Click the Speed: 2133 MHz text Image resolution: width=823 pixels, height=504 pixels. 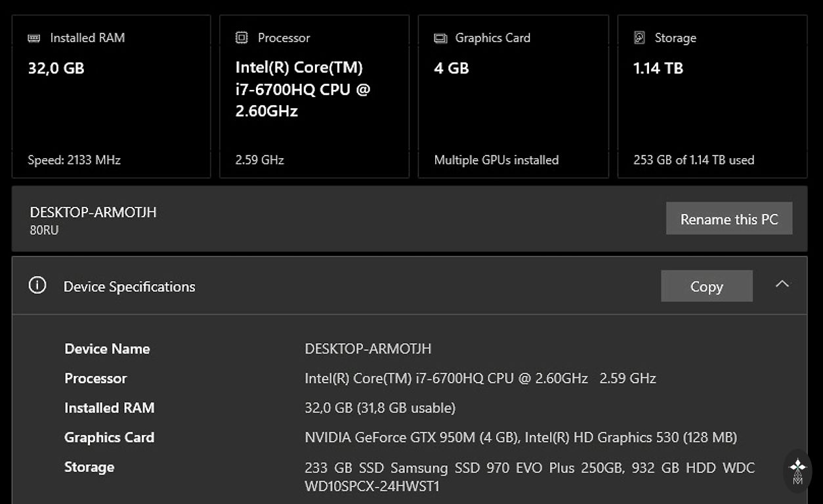tap(74, 160)
